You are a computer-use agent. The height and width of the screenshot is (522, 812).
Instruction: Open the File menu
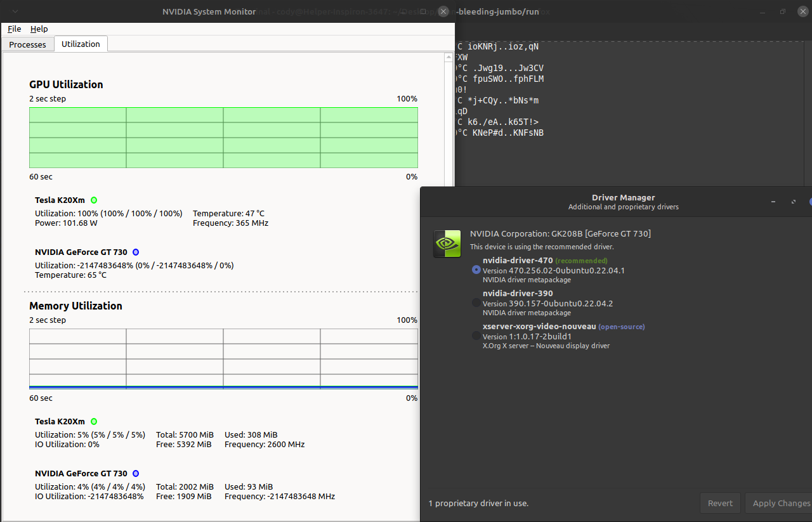(x=15, y=29)
